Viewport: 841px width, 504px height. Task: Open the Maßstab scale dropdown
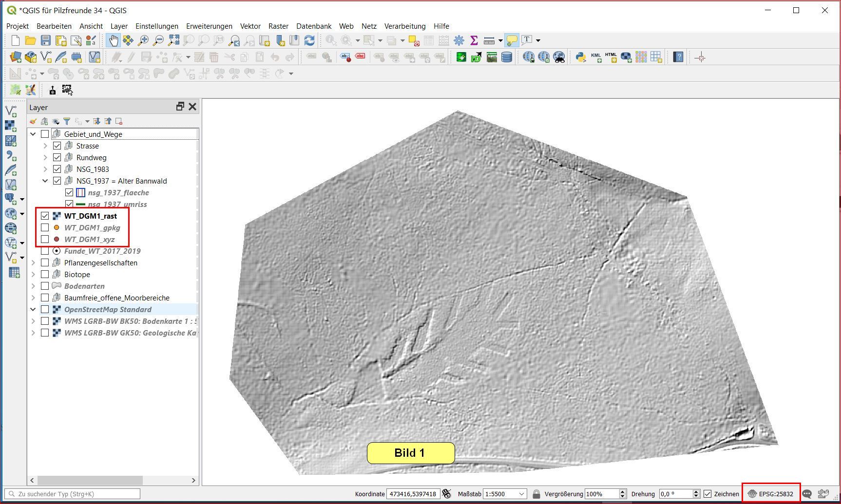point(521,494)
